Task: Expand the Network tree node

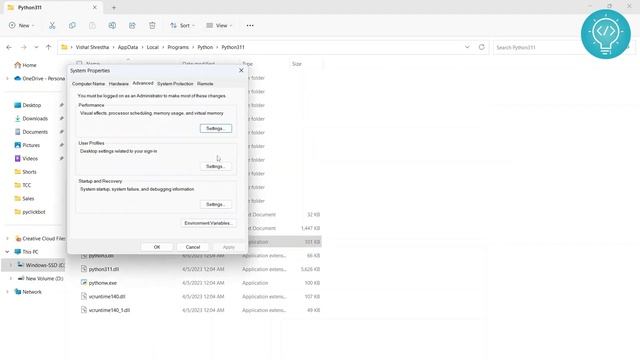Action: (7, 292)
